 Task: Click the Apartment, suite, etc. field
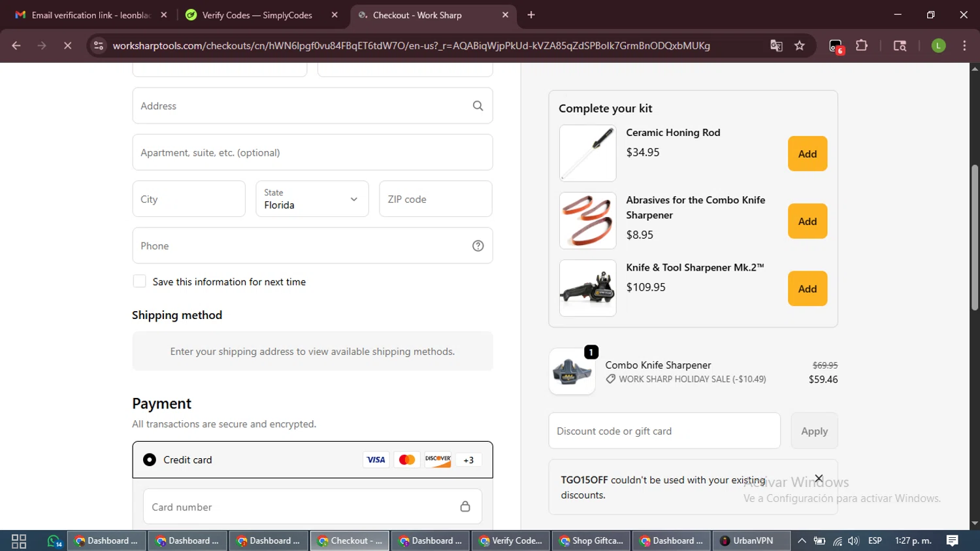pos(312,152)
